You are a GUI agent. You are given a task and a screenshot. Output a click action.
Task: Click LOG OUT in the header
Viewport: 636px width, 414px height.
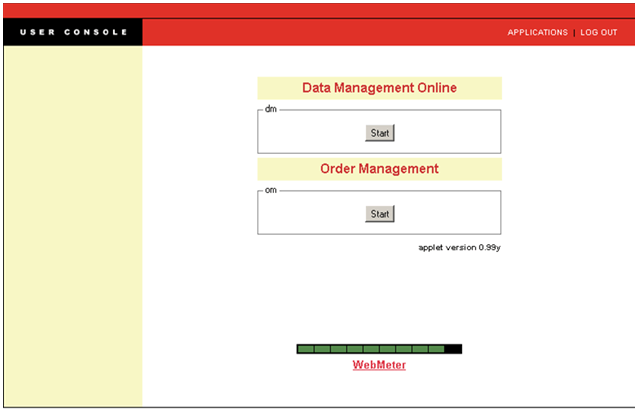tap(599, 32)
